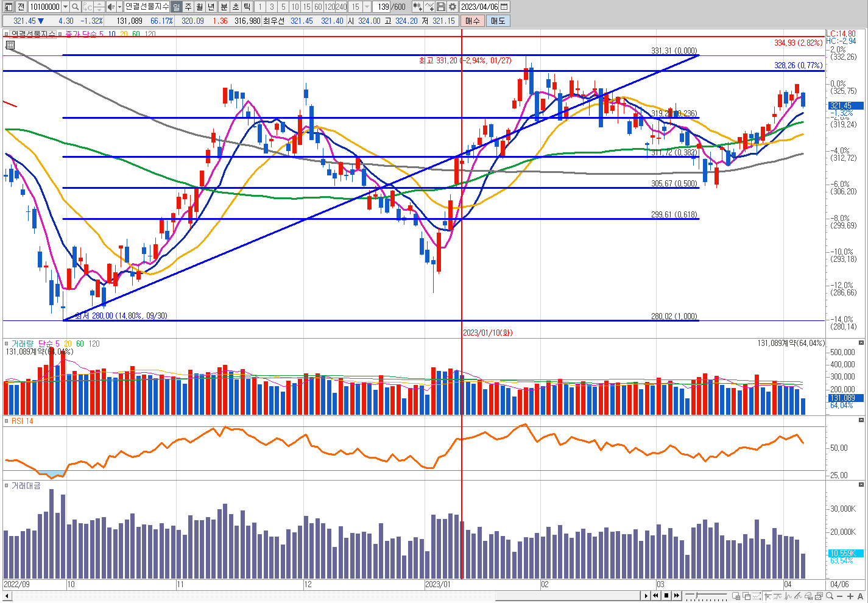This screenshot has width=868, height=603.
Task: Select the 60 minute interval tab
Action: click(x=318, y=7)
